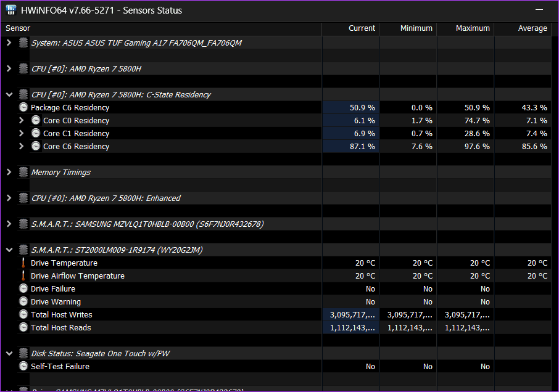Click the chip icon for Samsung S.M.A.R.T. sensor
The height and width of the screenshot is (392, 559).
click(23, 224)
